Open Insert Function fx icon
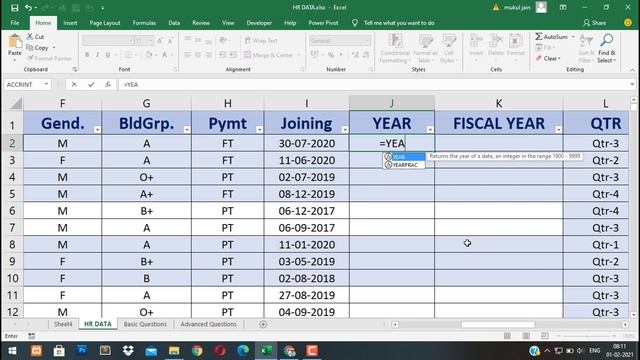 click(x=108, y=84)
